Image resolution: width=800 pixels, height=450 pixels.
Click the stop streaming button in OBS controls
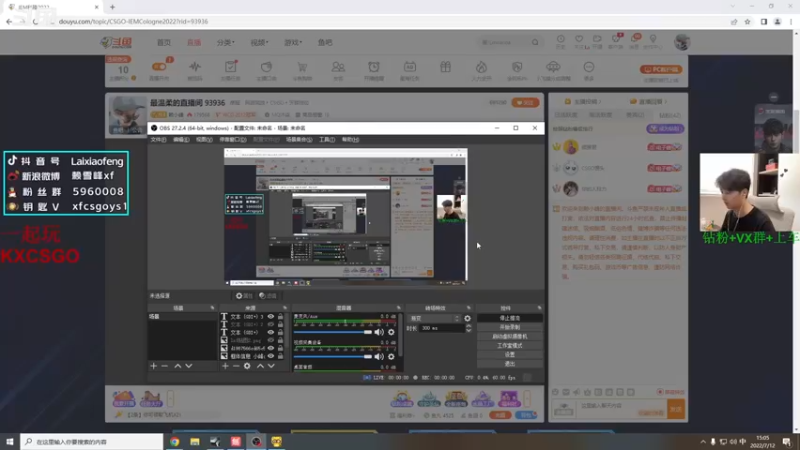pos(510,318)
